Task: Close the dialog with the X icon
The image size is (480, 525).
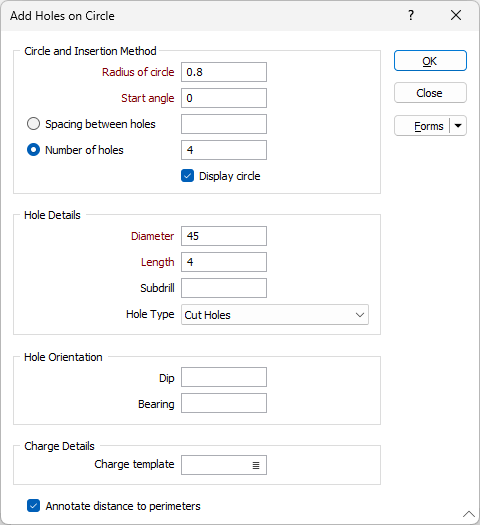Action: (x=456, y=15)
